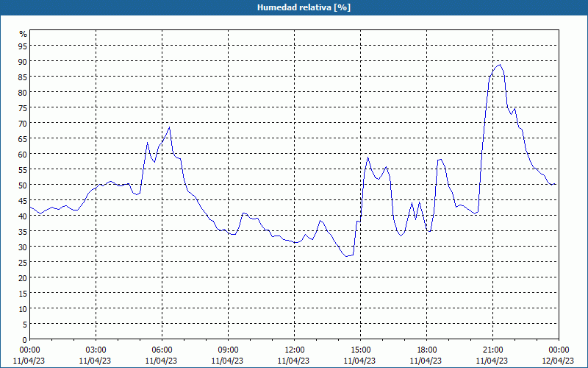Viewport: 588px width, 368px height.
Task: Click the 85 label on the humidity axis
Action: 23,77
